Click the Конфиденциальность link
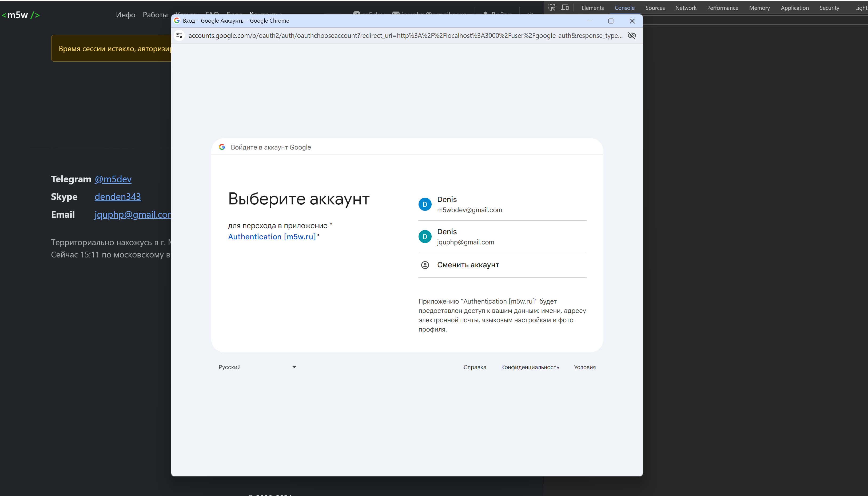The image size is (868, 496). 530,367
